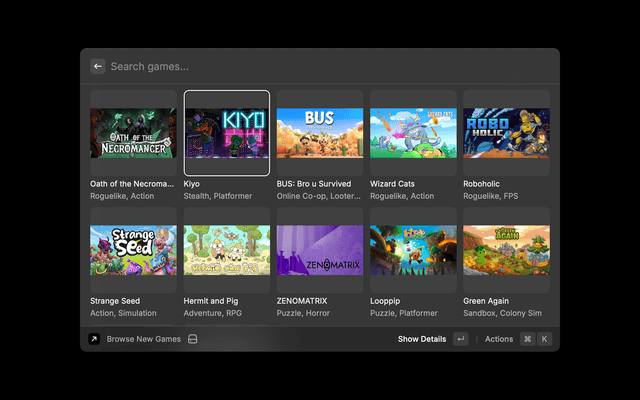Open BUS: Bro u Survived game
Image resolution: width=640 pixels, height=400 pixels.
pos(320,133)
